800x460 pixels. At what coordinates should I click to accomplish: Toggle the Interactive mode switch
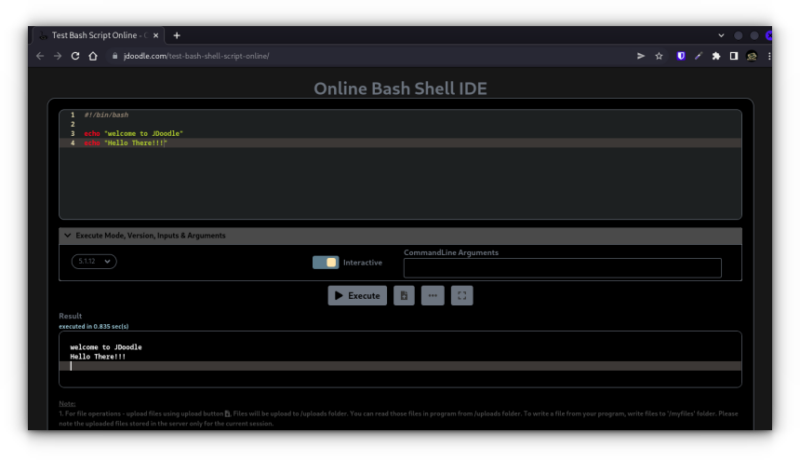click(x=326, y=262)
